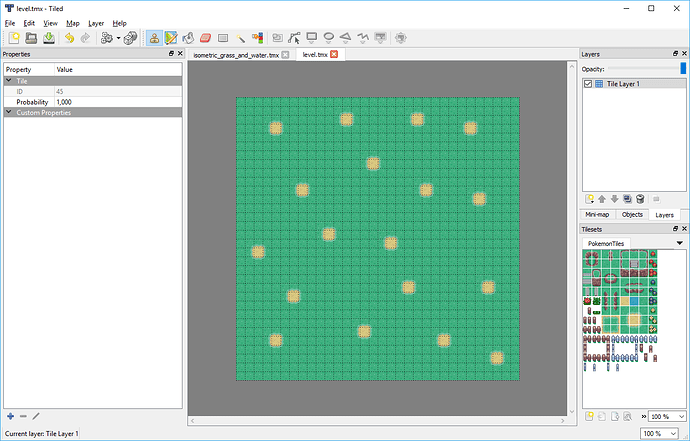This screenshot has width=690, height=441.
Task: Select the PokemonTiles tileset tab
Action: tap(606, 243)
